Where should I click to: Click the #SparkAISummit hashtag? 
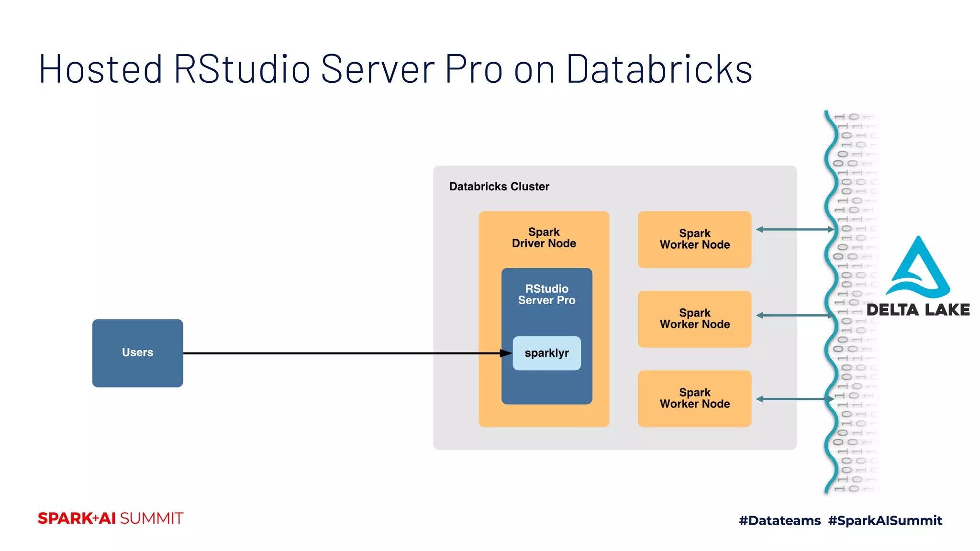pos(885,520)
